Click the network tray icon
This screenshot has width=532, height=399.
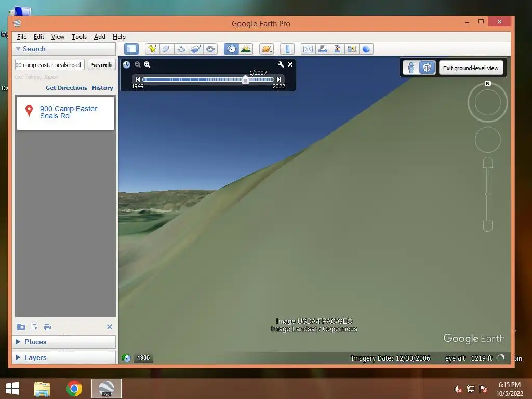click(471, 389)
